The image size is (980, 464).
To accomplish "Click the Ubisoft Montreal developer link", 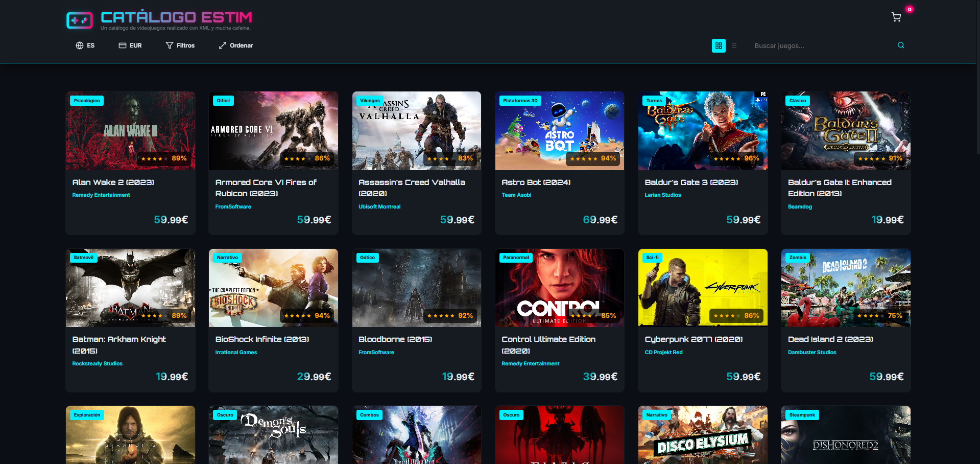I will click(x=379, y=207).
